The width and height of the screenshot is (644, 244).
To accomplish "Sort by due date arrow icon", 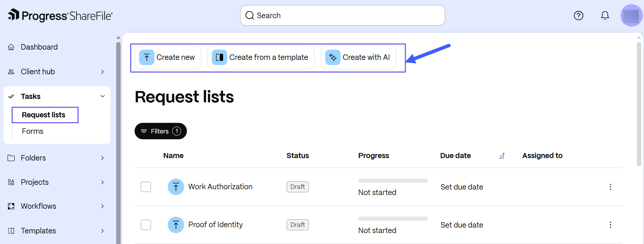I will pyautogui.click(x=502, y=156).
